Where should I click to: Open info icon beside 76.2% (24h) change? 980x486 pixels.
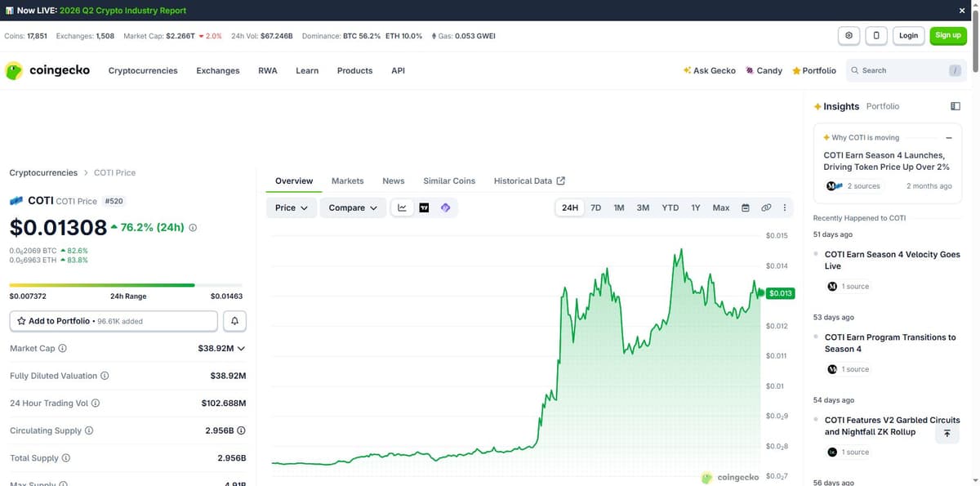(193, 228)
